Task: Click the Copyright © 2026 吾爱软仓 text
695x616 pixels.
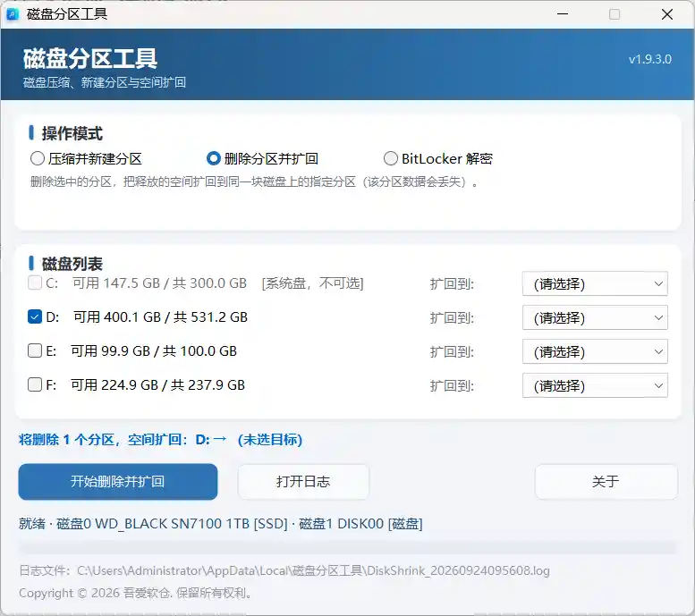Action: point(135,593)
